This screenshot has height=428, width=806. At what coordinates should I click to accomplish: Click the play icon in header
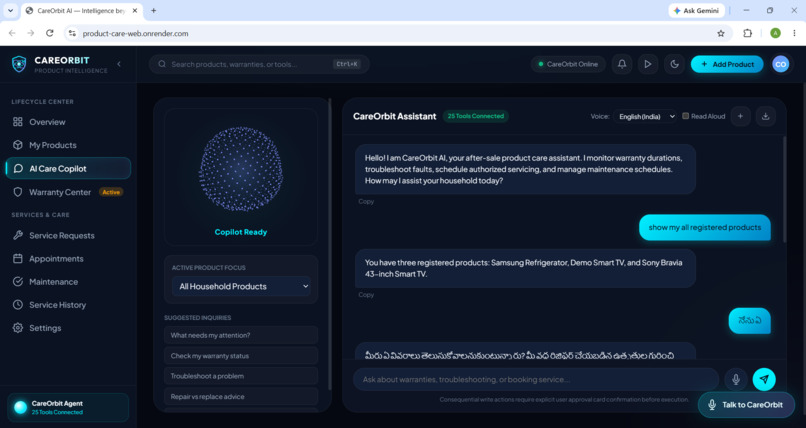pos(648,64)
